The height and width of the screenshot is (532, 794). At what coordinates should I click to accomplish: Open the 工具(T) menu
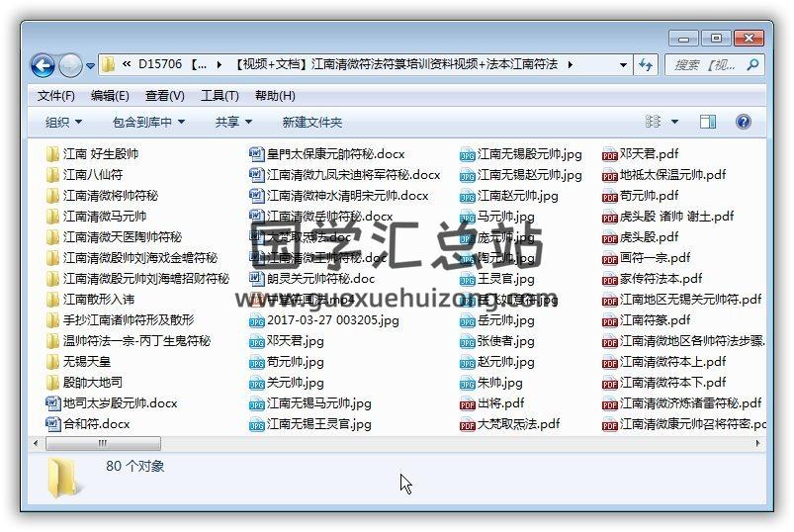coord(220,96)
